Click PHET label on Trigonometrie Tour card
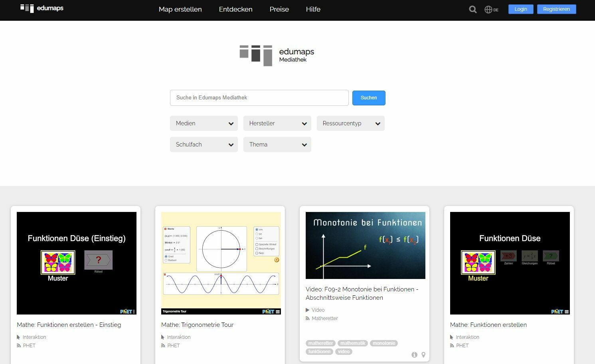Image resolution: width=595 pixels, height=364 pixels. [x=174, y=346]
